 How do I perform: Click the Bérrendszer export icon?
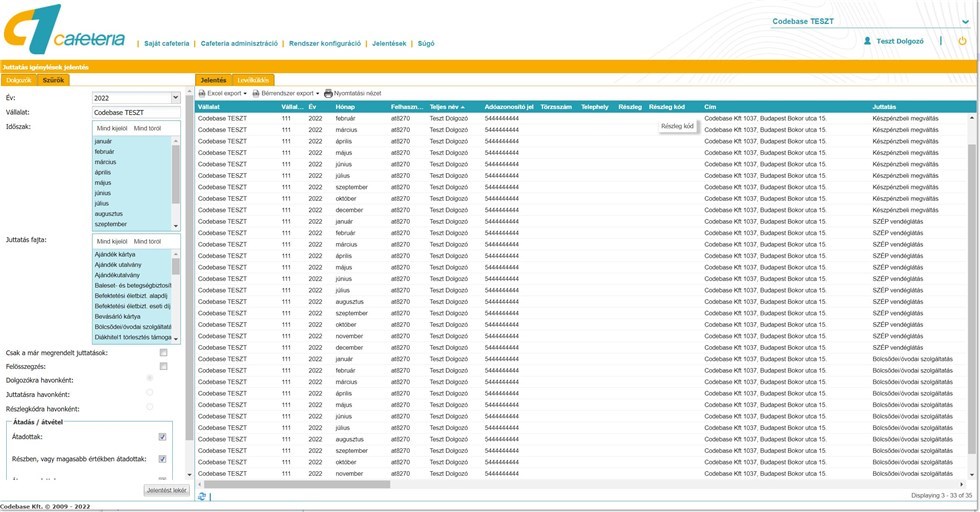click(256, 93)
